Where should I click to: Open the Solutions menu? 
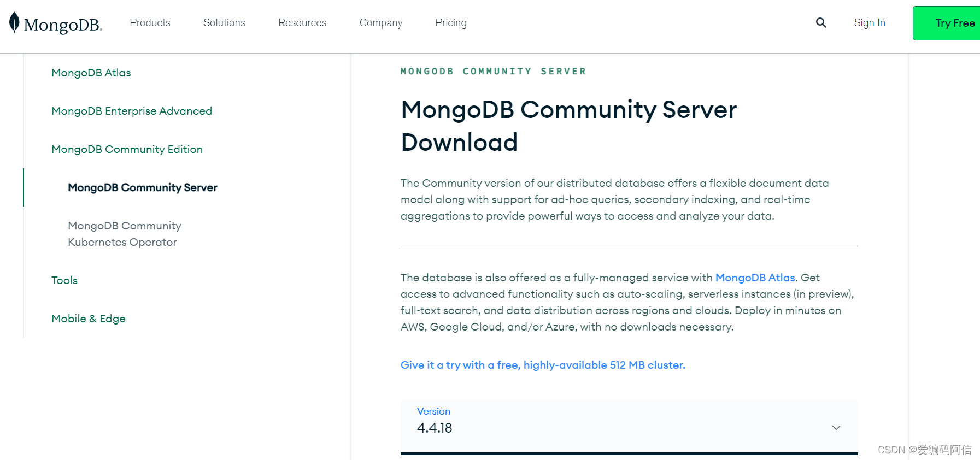point(224,23)
